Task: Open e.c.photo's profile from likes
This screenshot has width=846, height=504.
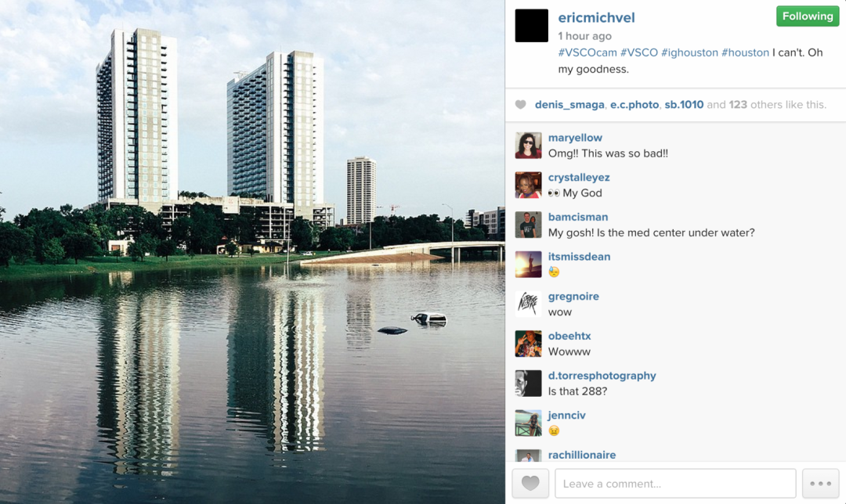Action: pos(634,105)
